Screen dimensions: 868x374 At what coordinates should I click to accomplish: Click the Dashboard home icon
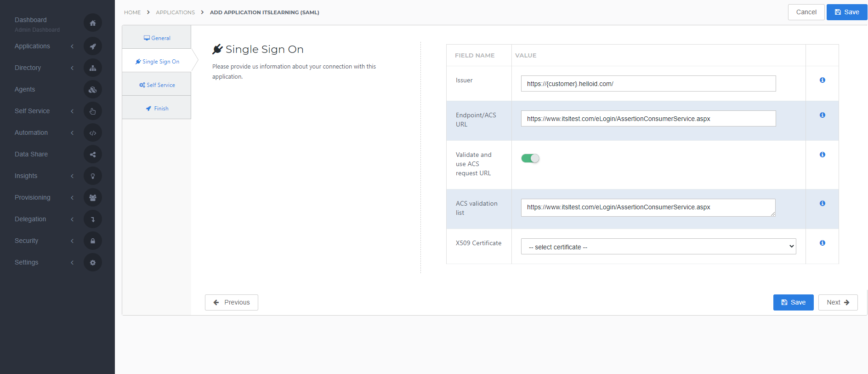coord(93,23)
